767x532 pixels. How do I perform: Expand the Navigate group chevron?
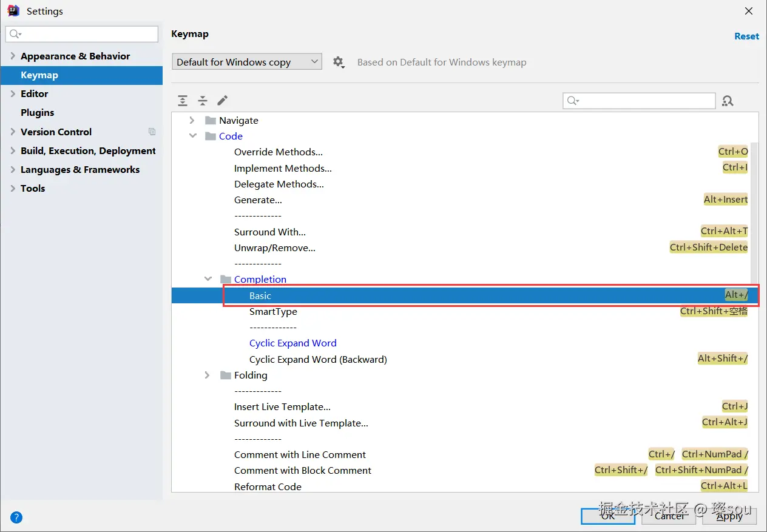[192, 120]
